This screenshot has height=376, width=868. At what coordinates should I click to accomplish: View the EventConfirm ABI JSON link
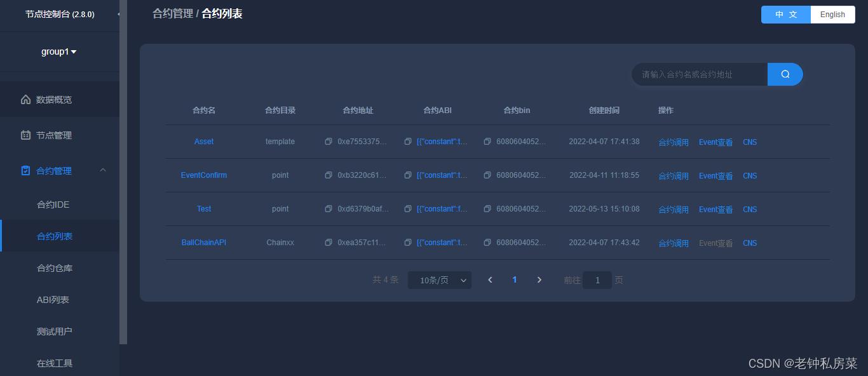point(442,175)
